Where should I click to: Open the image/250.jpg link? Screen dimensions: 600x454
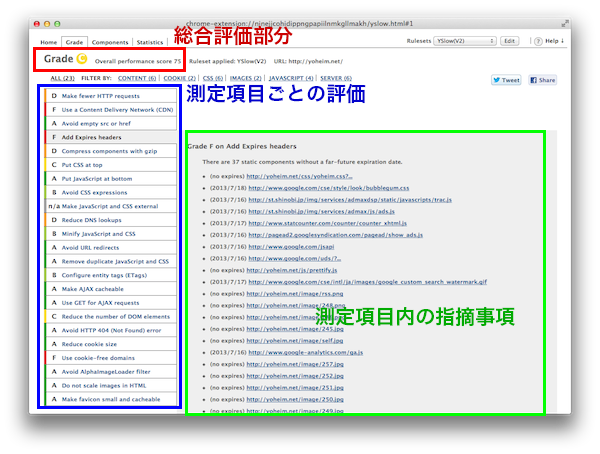(x=295, y=400)
